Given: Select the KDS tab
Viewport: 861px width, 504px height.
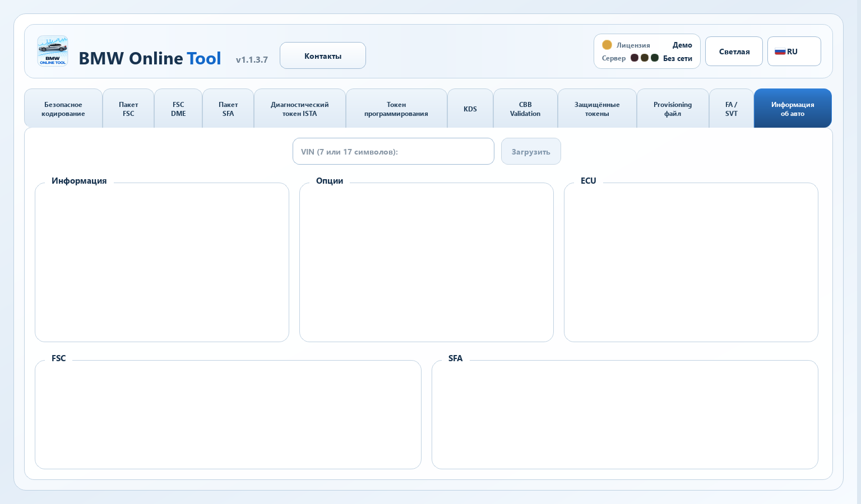Looking at the screenshot, I should point(470,109).
